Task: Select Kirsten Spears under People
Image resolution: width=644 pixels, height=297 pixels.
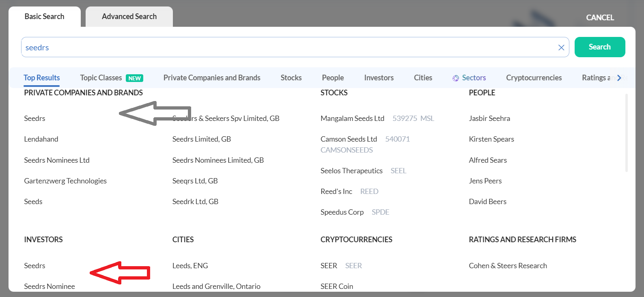Action: (491, 139)
